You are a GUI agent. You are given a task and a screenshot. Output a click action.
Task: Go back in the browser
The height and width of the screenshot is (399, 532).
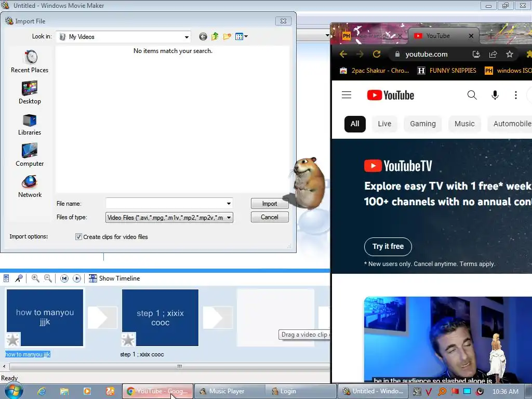coord(343,54)
